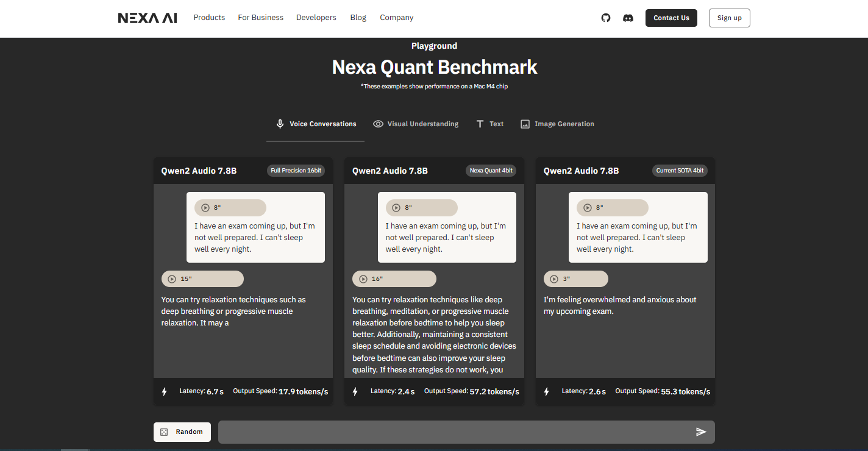Click the Nexa Quant 4bit badge
The image size is (868, 451).
(x=491, y=171)
